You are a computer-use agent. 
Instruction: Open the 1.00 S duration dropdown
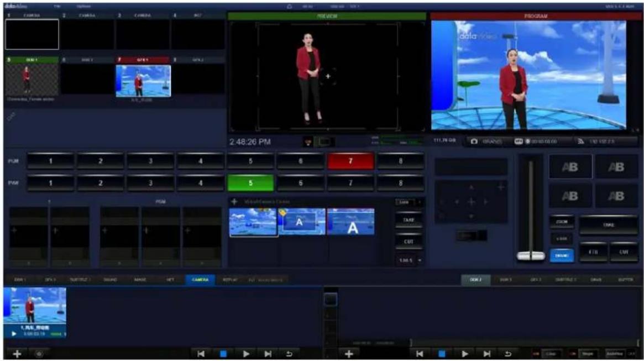click(409, 260)
